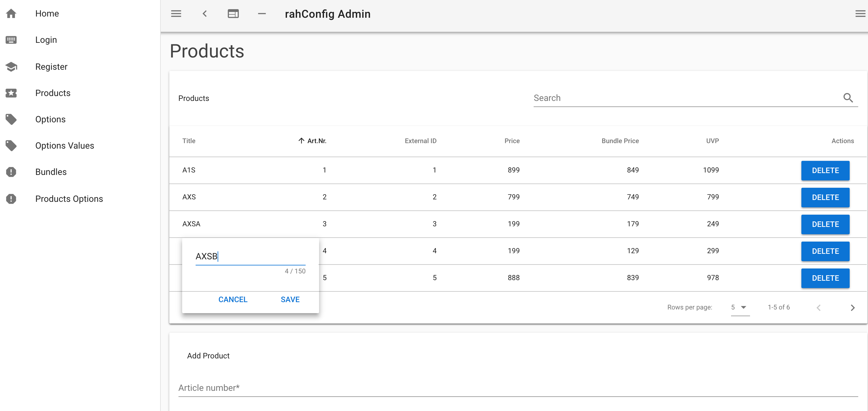Viewport: 868px width, 411px height.
Task: Open Options Values in sidebar
Action: [64, 146]
